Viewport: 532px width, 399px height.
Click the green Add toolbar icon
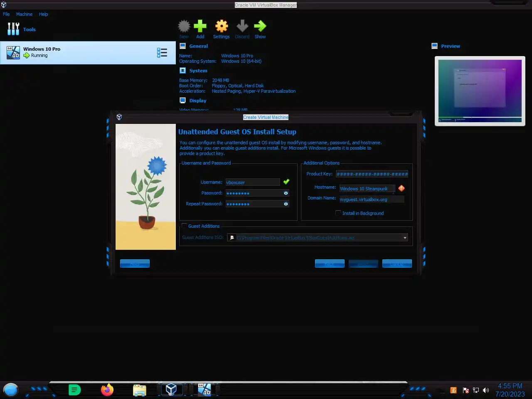pyautogui.click(x=200, y=26)
